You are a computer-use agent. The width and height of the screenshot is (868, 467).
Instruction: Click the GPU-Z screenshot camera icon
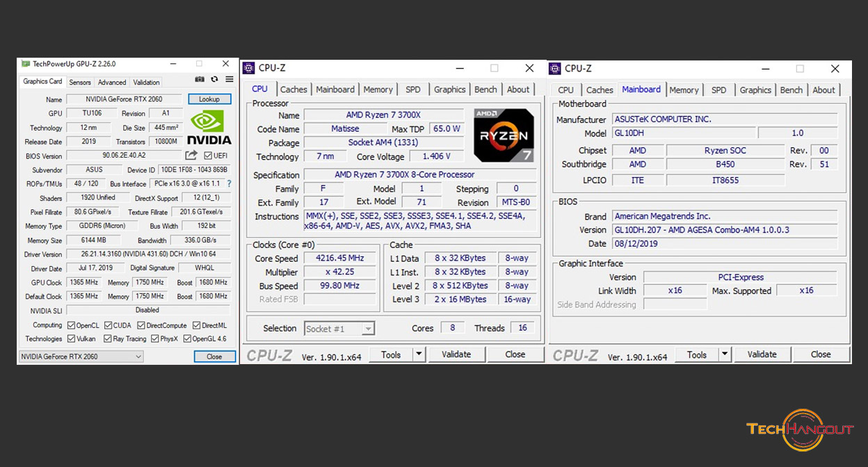tap(200, 80)
